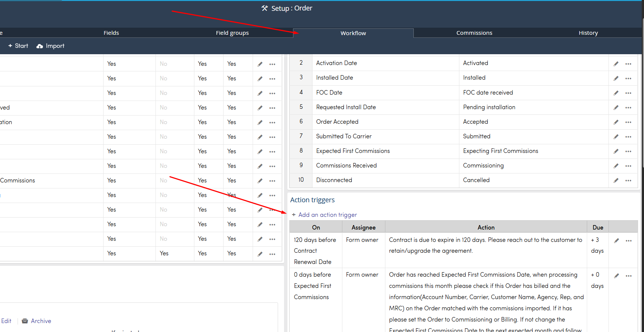Click the 'On' column header

click(316, 227)
